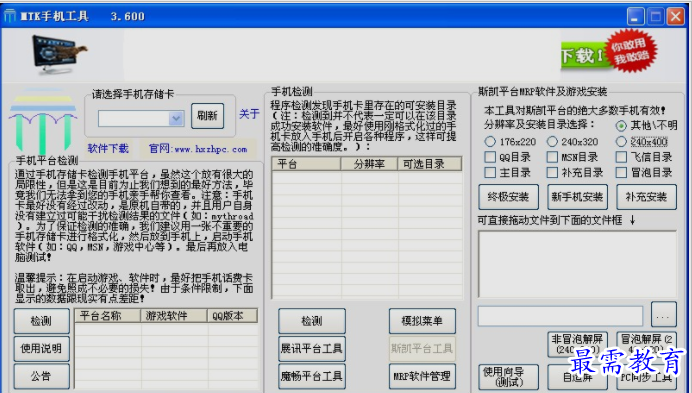692x393 pixels.
Task: Click the 平台 column header
Action: coord(306,164)
